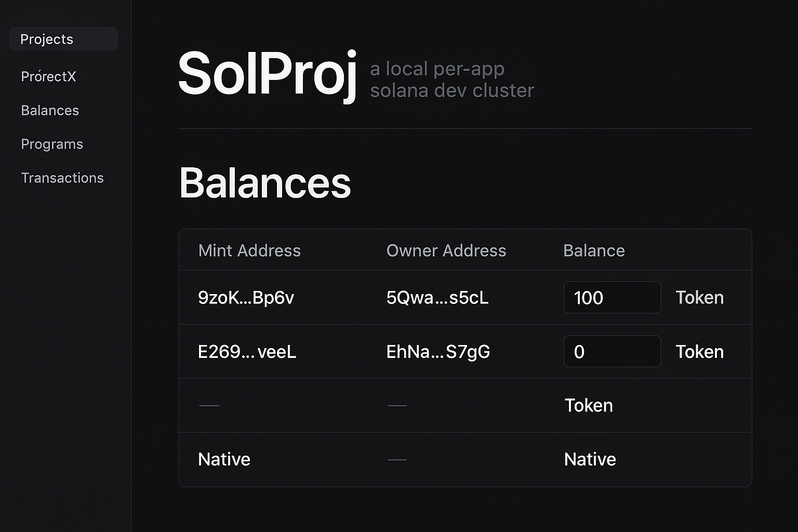The image size is (798, 532).
Task: Focus the balance field showing 100
Action: (x=612, y=298)
